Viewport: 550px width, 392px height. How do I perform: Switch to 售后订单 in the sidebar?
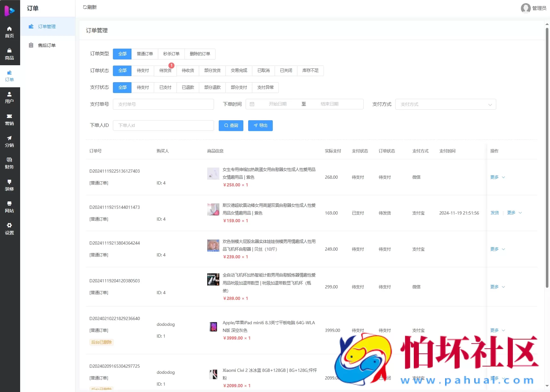pyautogui.click(x=46, y=45)
